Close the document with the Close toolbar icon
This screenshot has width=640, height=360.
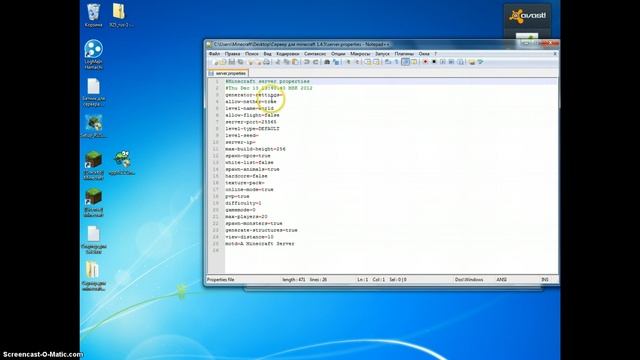pos(251,62)
